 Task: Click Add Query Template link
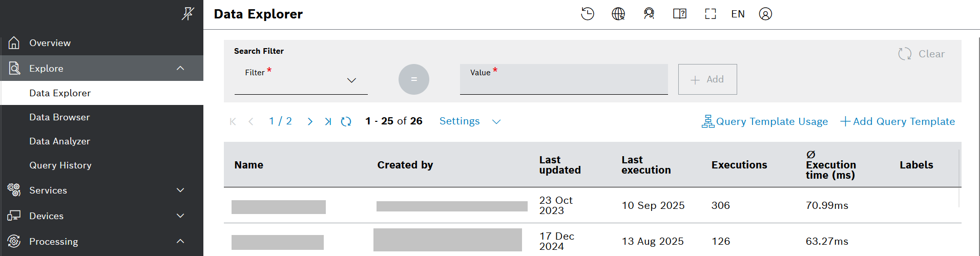tap(898, 121)
